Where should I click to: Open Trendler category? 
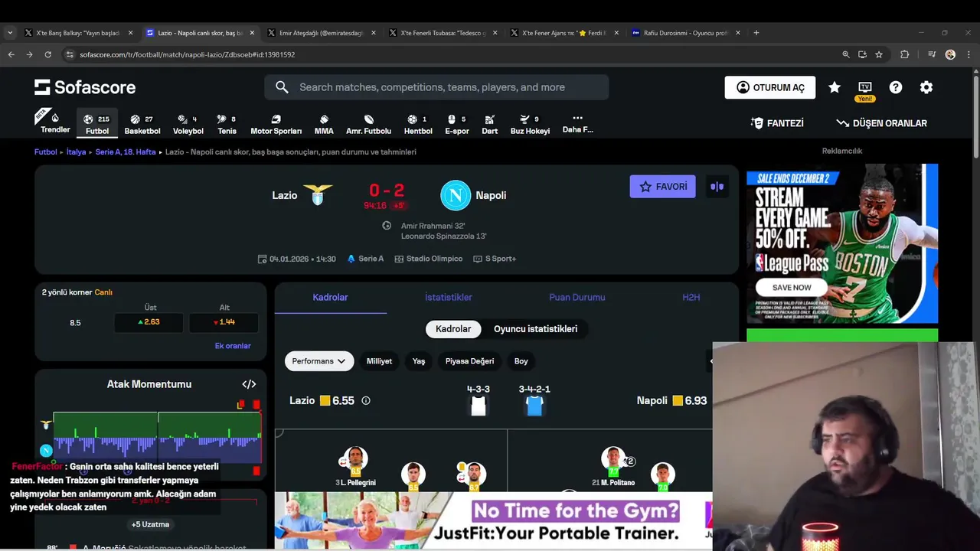point(55,123)
